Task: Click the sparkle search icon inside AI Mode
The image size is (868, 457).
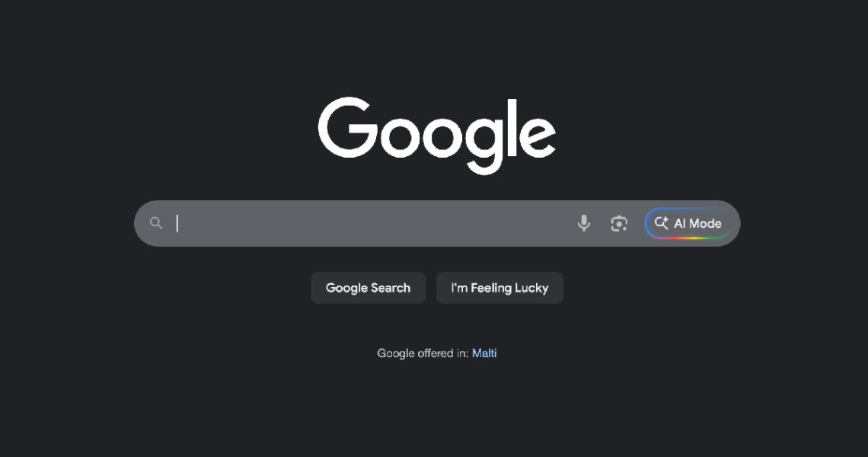Action: click(662, 222)
